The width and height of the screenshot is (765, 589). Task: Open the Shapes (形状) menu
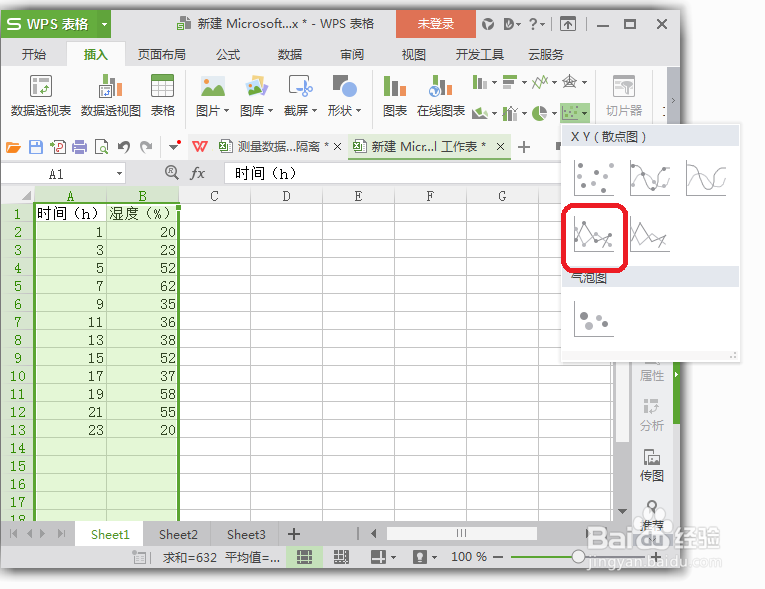point(344,96)
